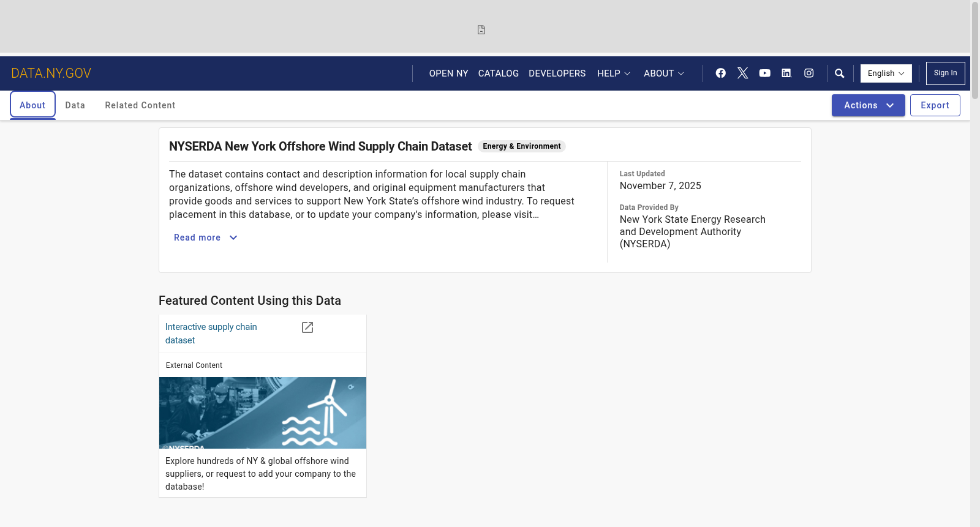Viewport: 980px width, 527px height.
Task: Open the Facebook social link
Action: pos(721,73)
